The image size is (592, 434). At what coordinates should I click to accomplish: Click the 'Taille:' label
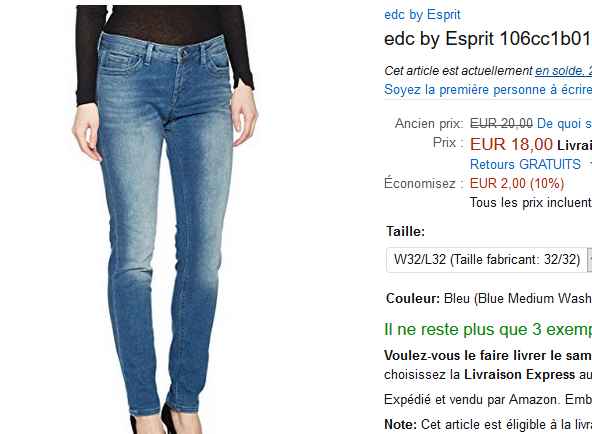coord(405,231)
